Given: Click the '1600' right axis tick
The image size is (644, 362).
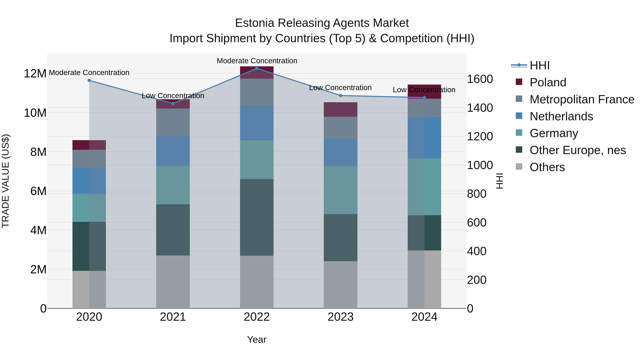Looking at the screenshot, I should (480, 79).
